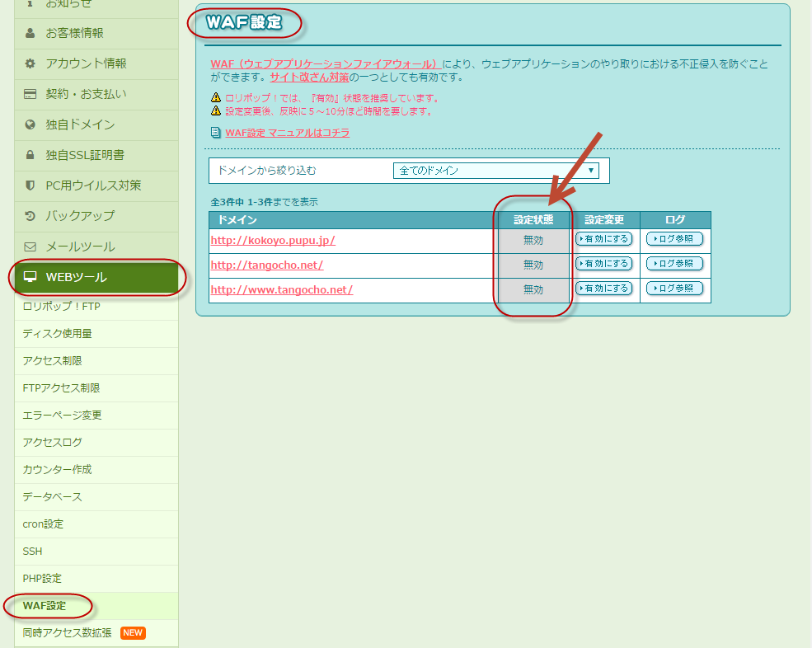Click the person icon beside お客様情報
Image resolution: width=812 pixels, height=648 pixels.
point(31,34)
